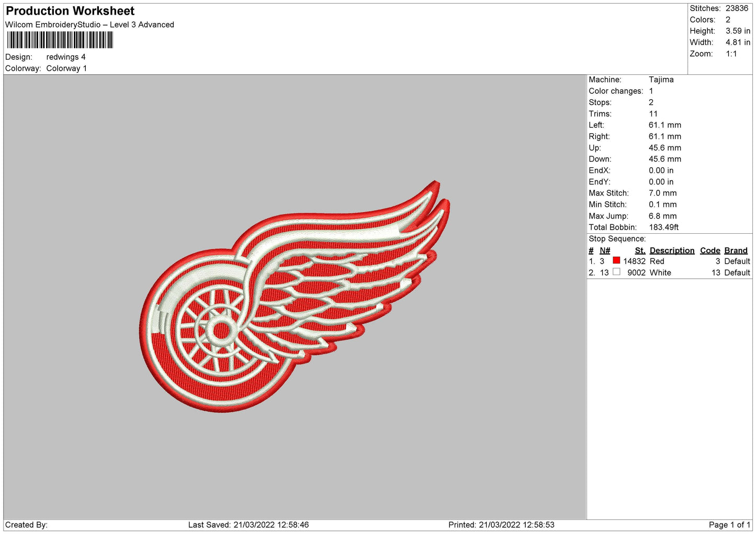Click the N# column header

click(605, 251)
